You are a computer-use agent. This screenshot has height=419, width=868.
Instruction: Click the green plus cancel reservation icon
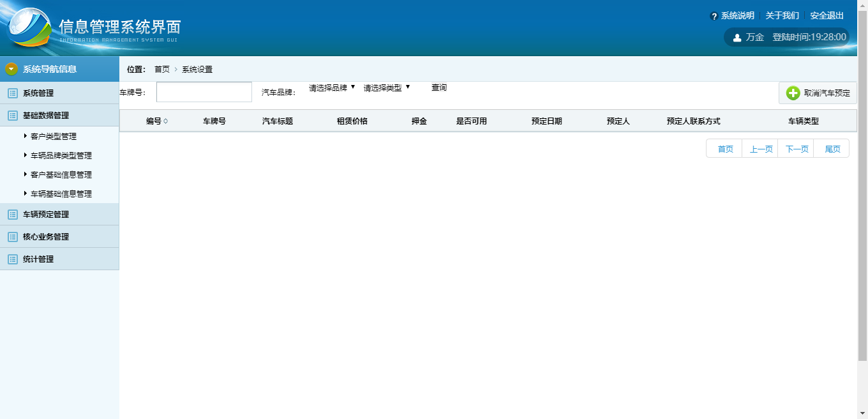pyautogui.click(x=793, y=93)
